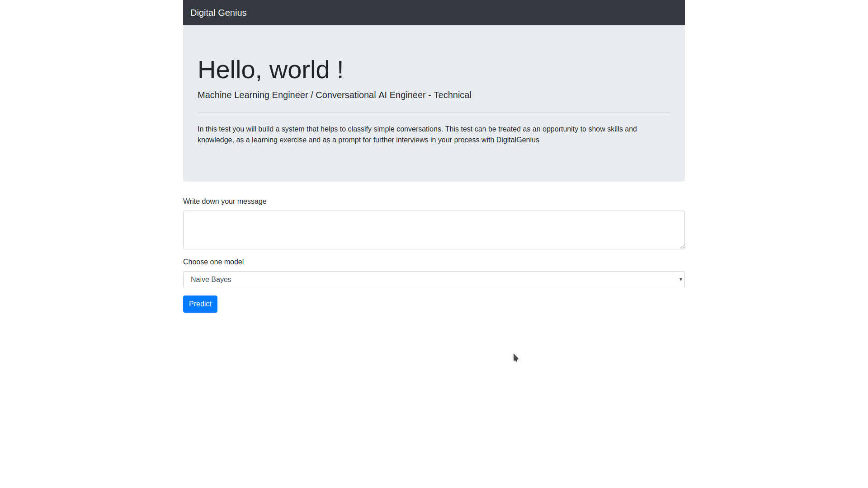
Task: Click the paragraph mentioning DigitalGenius process
Action: 368,140
